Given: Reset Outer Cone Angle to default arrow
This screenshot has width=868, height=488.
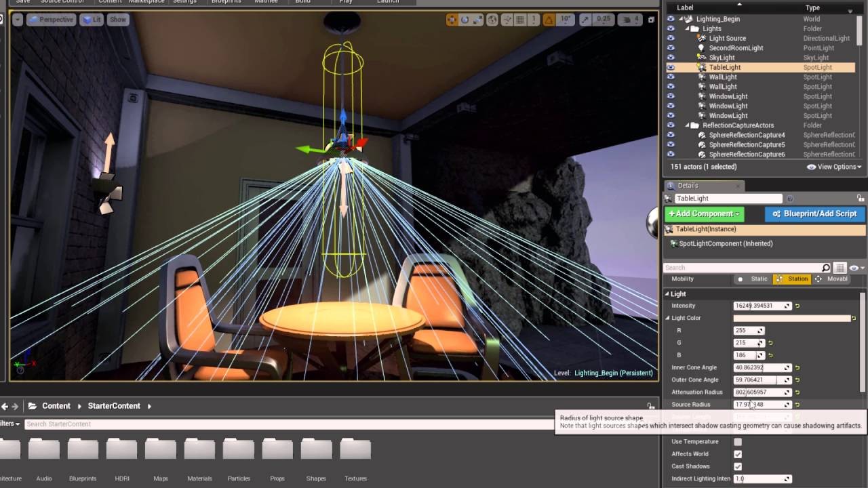Looking at the screenshot, I should pyautogui.click(x=797, y=380).
